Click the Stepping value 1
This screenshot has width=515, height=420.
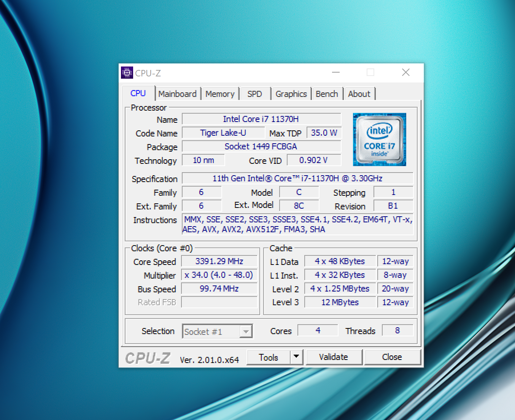[x=393, y=192]
